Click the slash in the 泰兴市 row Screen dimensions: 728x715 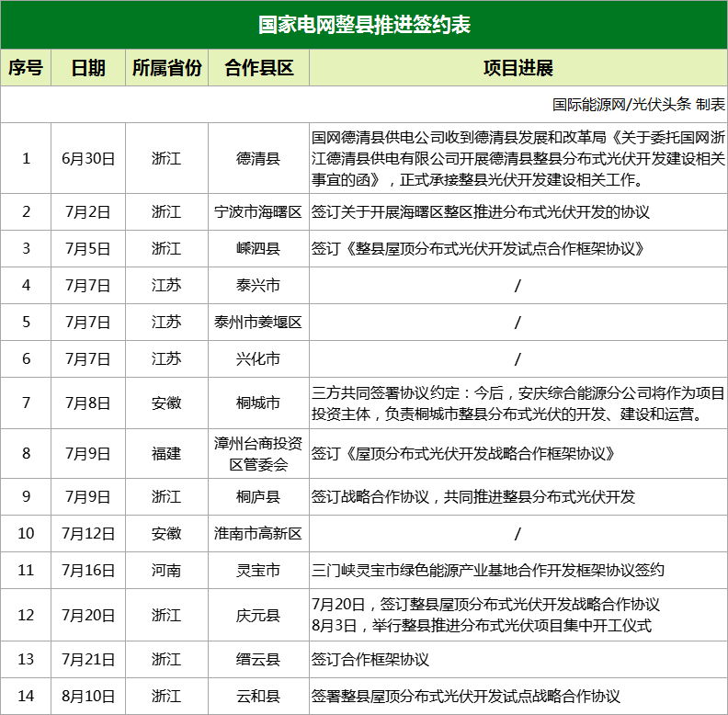[518, 286]
